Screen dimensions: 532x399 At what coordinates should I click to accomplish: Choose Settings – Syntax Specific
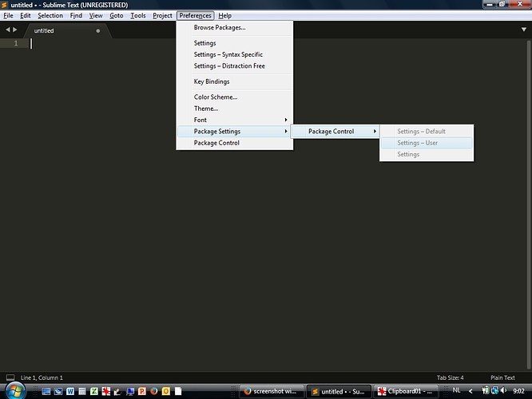(235, 54)
